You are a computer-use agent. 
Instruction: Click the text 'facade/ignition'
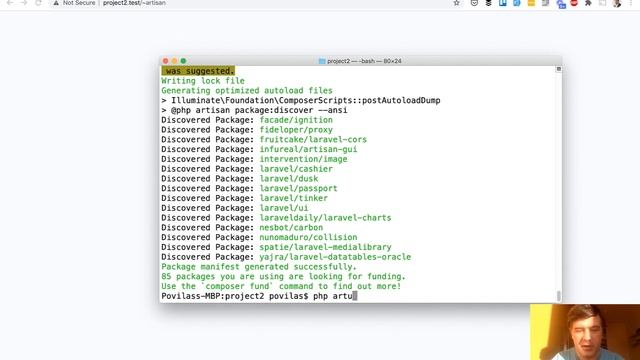pos(296,120)
